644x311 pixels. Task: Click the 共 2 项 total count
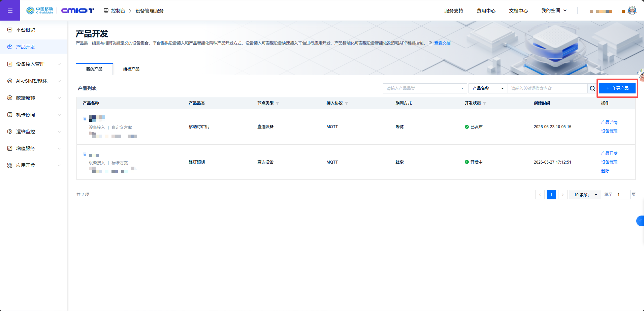click(83, 195)
